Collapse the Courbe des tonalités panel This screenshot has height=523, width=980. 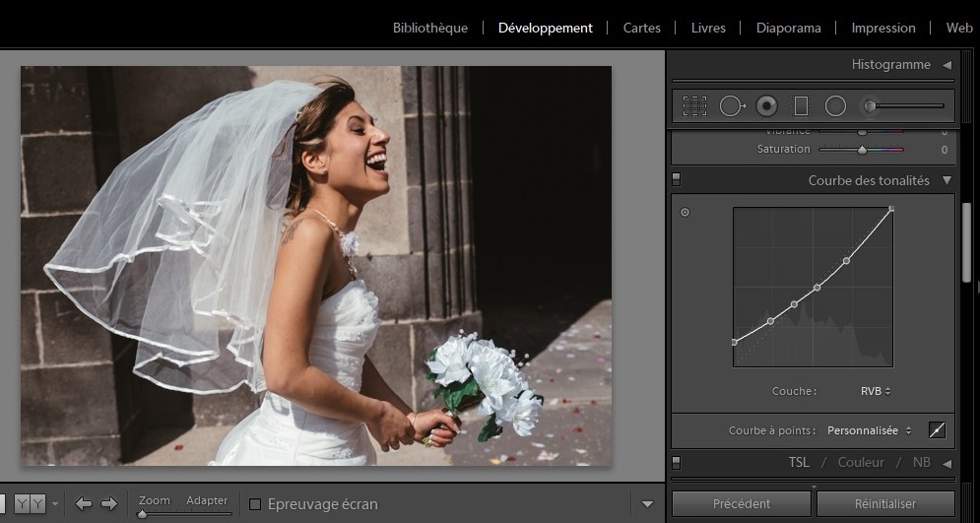click(947, 180)
